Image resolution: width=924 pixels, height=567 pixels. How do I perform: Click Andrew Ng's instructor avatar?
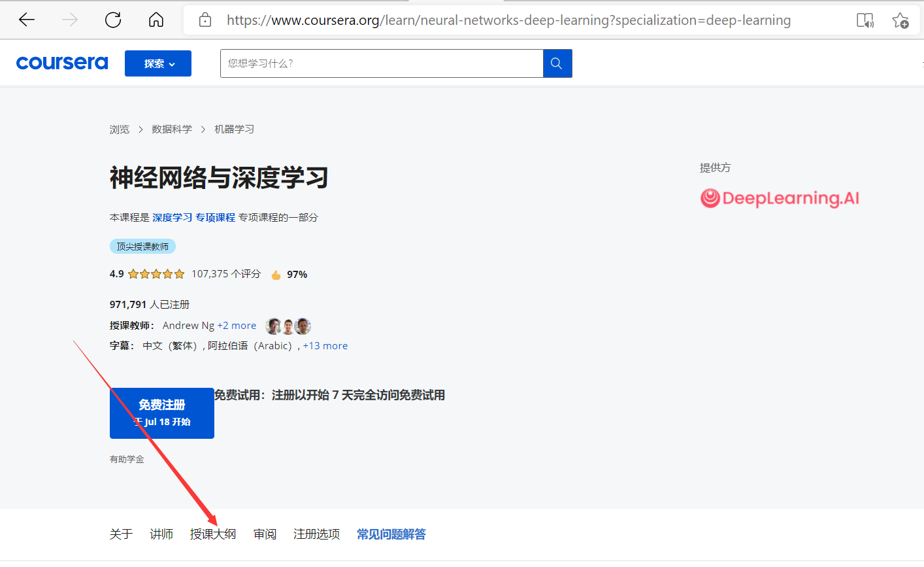(x=273, y=326)
